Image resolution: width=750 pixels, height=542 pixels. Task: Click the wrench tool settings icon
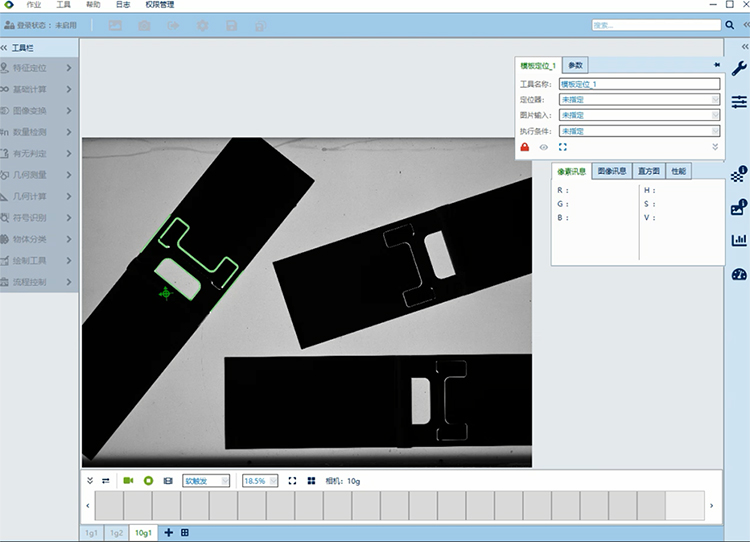pos(739,70)
